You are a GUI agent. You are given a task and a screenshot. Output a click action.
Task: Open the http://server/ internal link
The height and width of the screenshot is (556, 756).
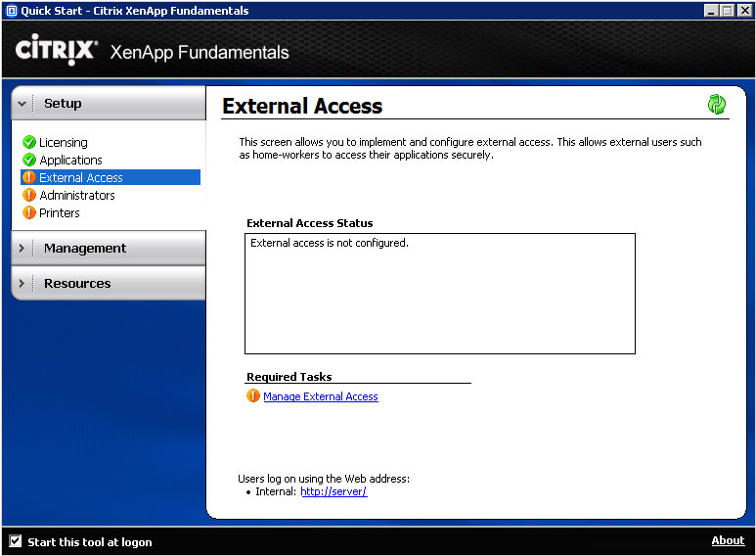(x=334, y=491)
